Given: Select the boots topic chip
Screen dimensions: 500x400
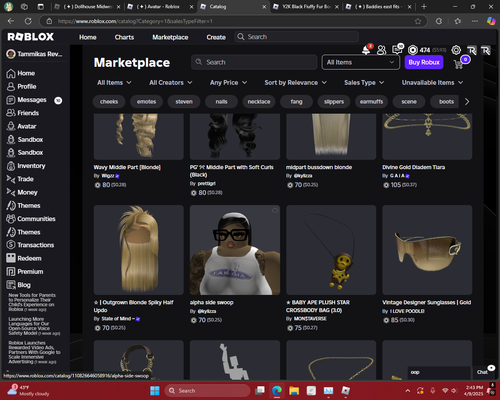Looking at the screenshot, I should tap(446, 102).
